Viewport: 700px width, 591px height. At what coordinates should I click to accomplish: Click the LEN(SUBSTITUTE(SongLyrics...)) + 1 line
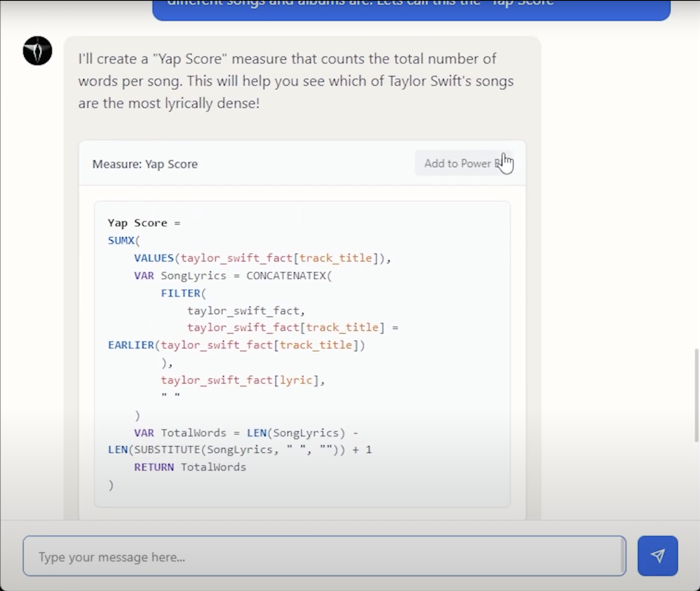point(240,450)
